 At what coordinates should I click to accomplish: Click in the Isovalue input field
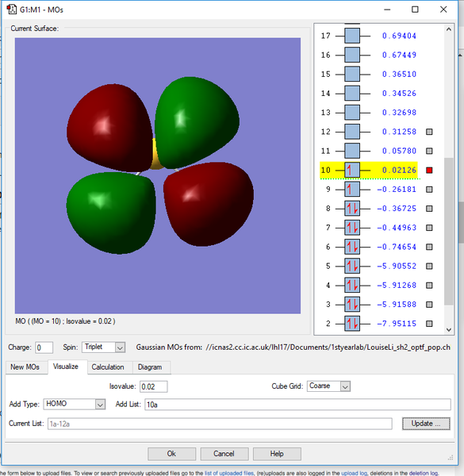point(154,386)
